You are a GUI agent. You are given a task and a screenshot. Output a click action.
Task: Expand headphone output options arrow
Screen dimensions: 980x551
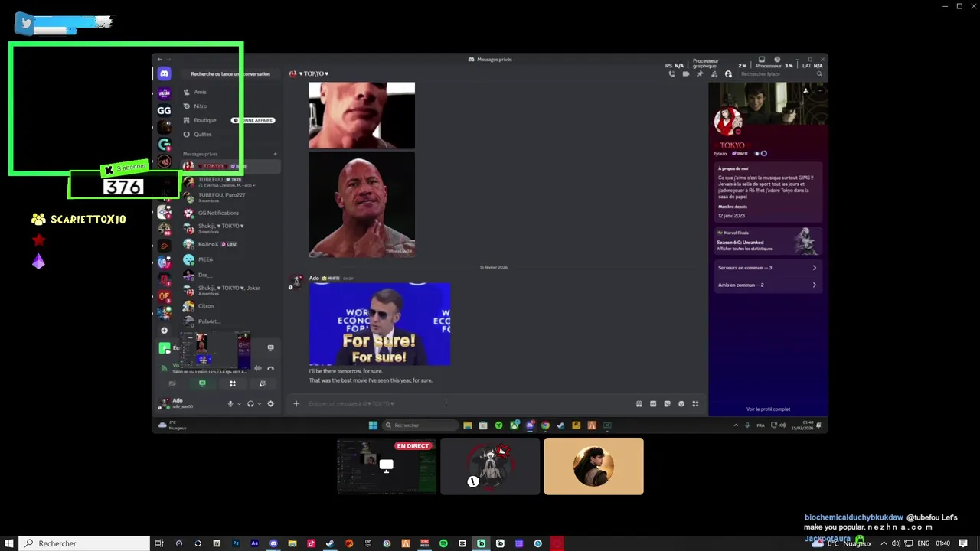259,403
